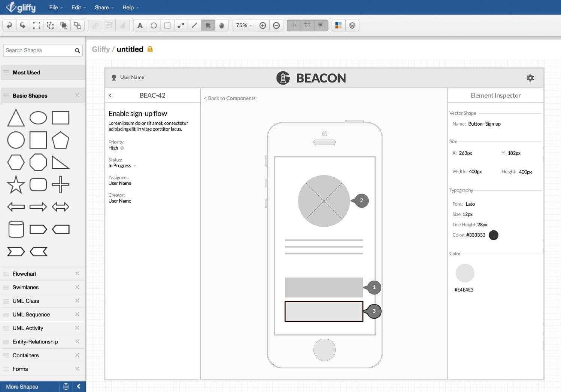Select the Connector tool
This screenshot has height=392, width=561.
point(181,25)
